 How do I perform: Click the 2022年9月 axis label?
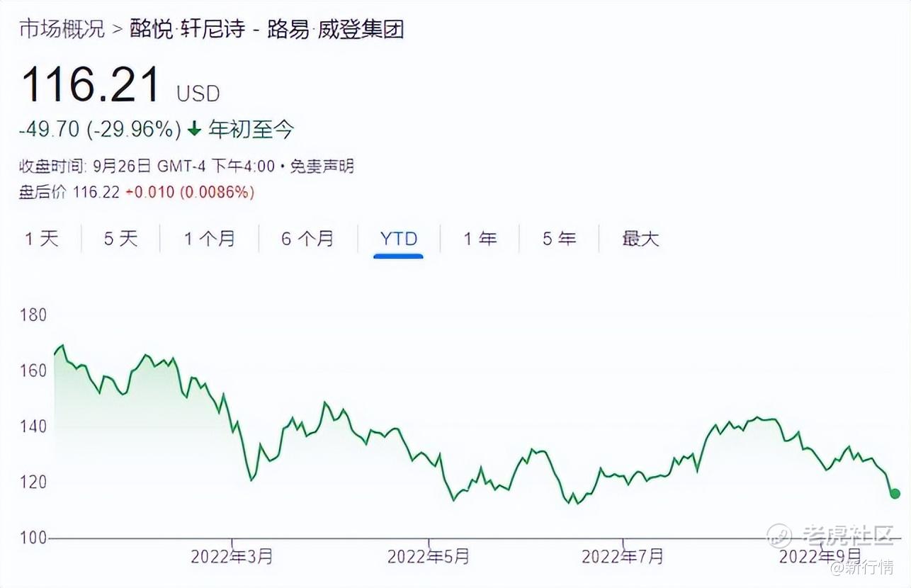coord(820,556)
